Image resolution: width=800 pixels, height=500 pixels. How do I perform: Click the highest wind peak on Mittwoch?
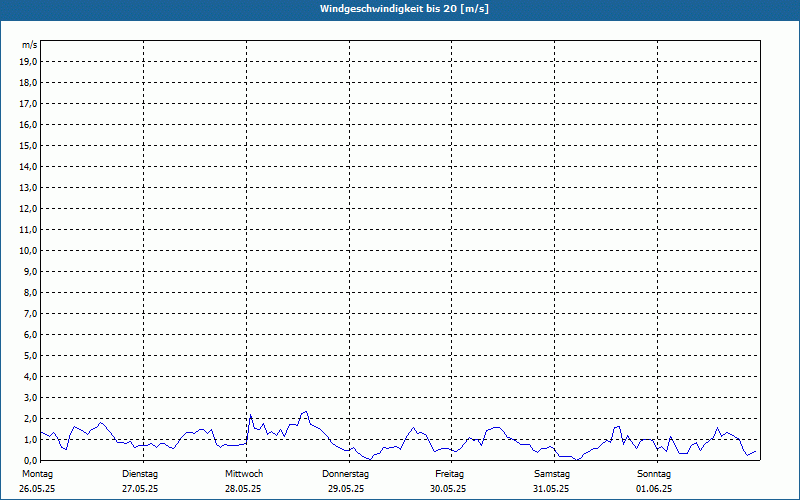305,411
